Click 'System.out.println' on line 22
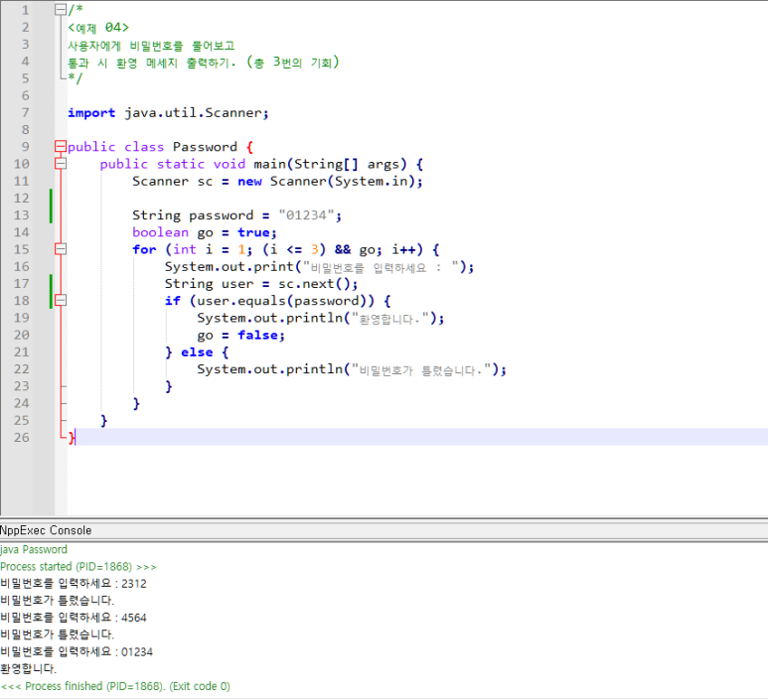The height and width of the screenshot is (700, 768). [270, 369]
